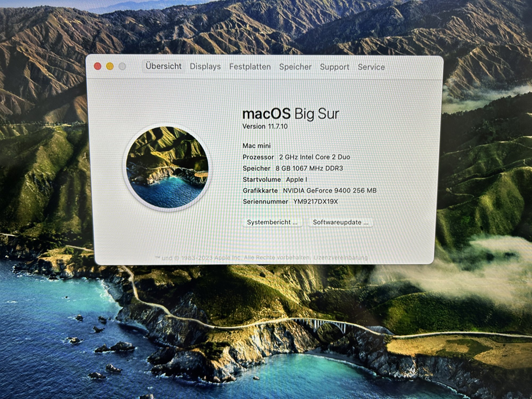Click the Mac mini model name

[x=256, y=146]
